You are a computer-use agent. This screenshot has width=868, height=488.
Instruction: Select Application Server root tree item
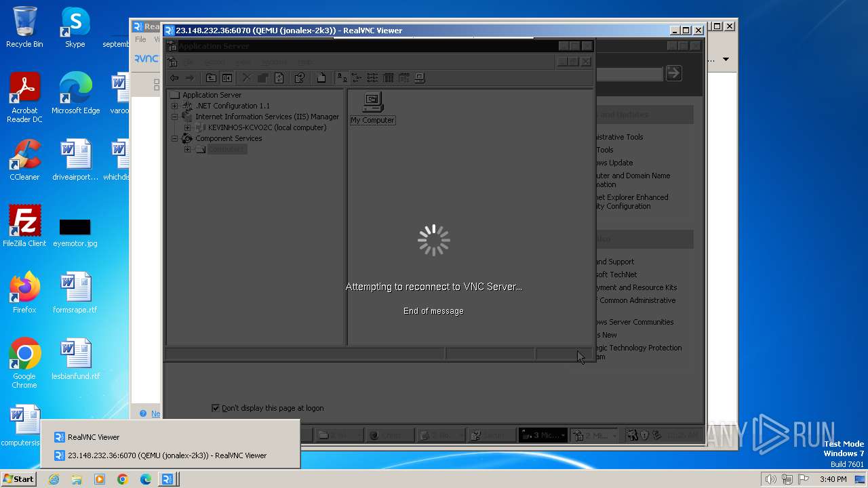[x=212, y=95]
